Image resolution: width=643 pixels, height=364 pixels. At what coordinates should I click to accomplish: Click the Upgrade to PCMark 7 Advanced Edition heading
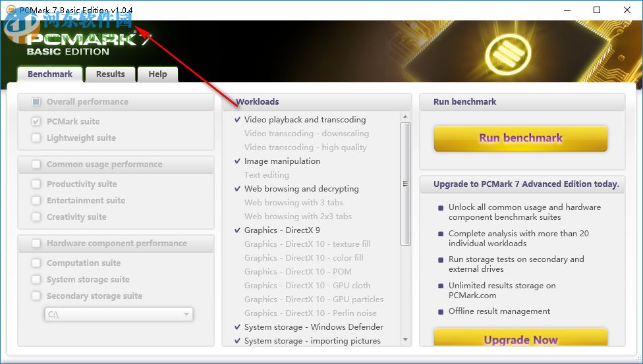pos(526,184)
